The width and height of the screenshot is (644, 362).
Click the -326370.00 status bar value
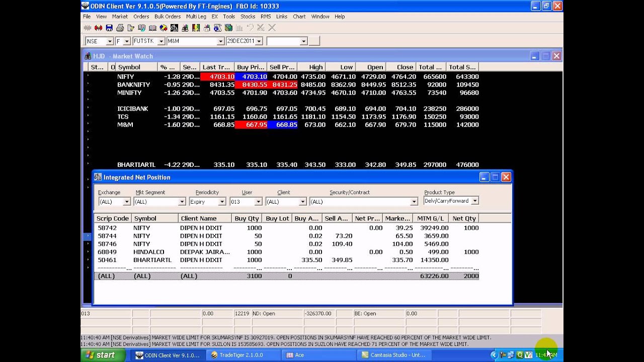click(x=318, y=313)
